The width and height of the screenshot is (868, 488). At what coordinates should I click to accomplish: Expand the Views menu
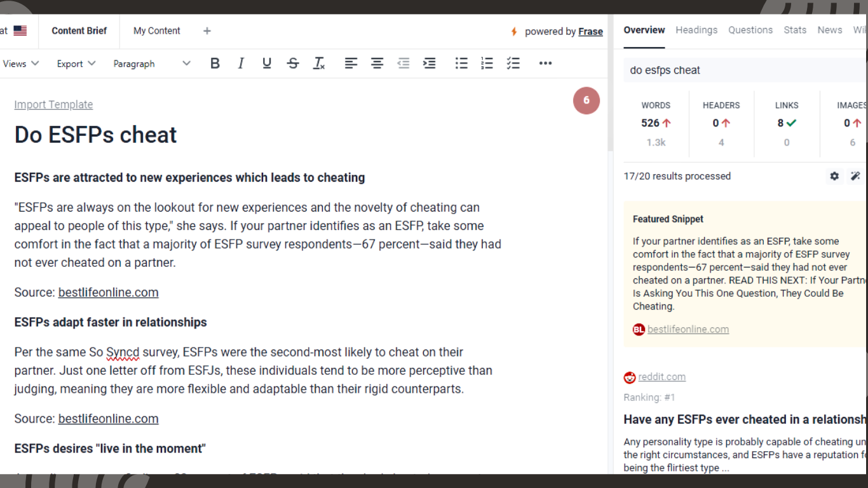pos(20,64)
